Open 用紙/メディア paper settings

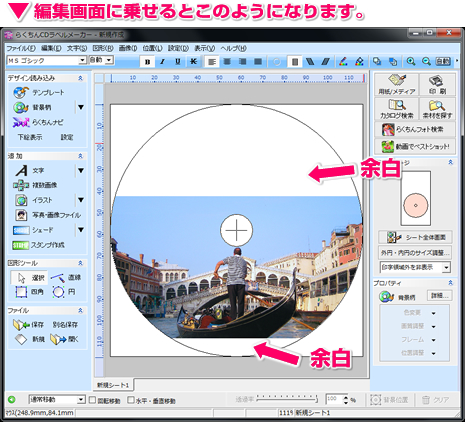coord(396,85)
